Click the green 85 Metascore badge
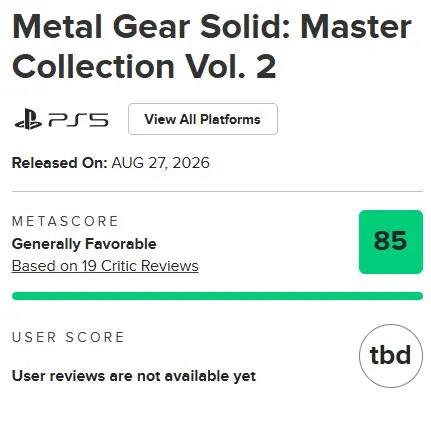Viewport: 431px width, 427px height. pyautogui.click(x=391, y=242)
